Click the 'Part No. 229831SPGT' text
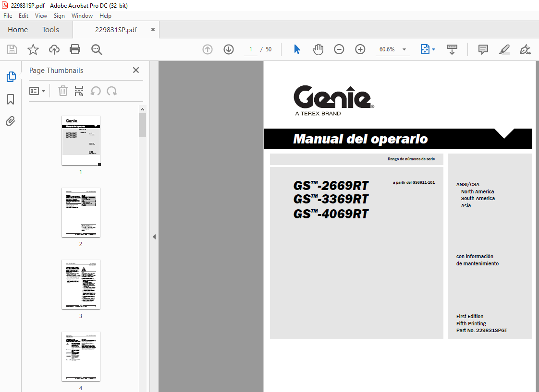Viewport: 539px width, 392px height. (x=482, y=331)
